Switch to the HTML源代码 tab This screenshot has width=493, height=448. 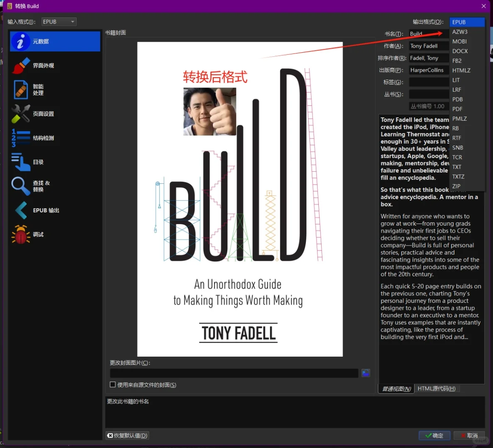coord(437,389)
